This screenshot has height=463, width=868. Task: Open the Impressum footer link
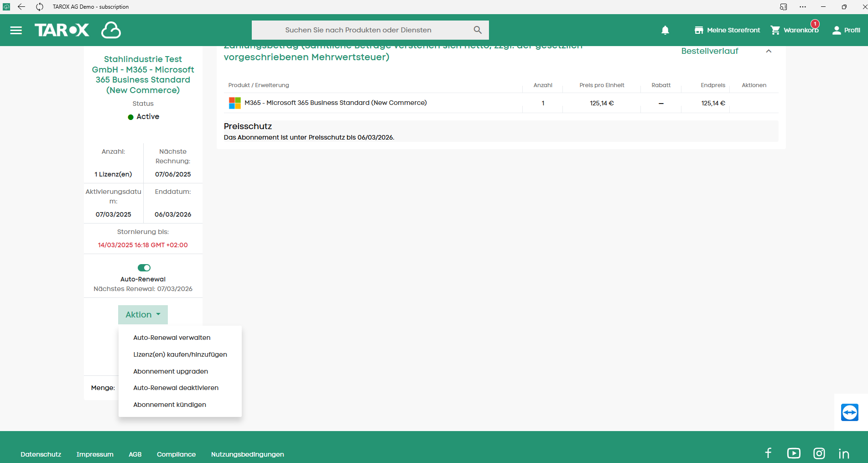tap(95, 454)
